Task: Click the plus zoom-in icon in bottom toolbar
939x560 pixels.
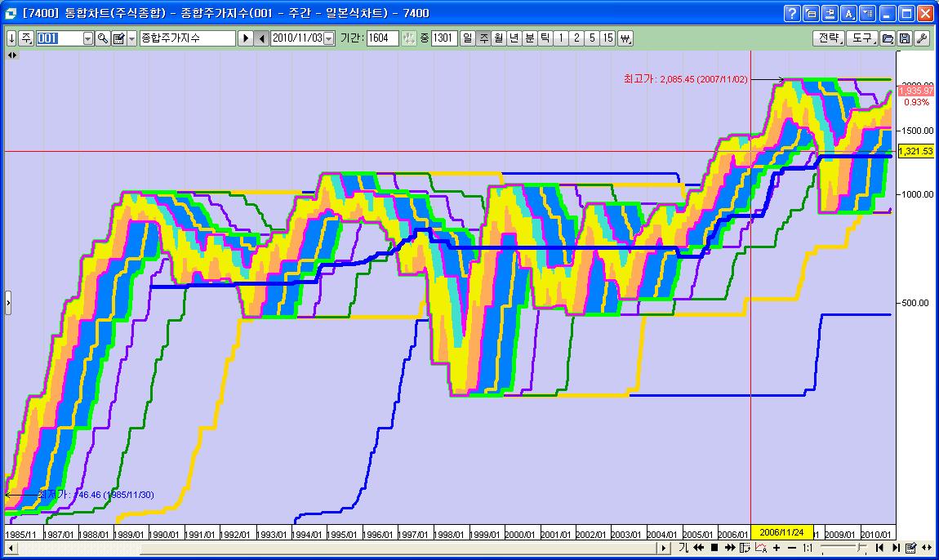Action: coord(776,548)
